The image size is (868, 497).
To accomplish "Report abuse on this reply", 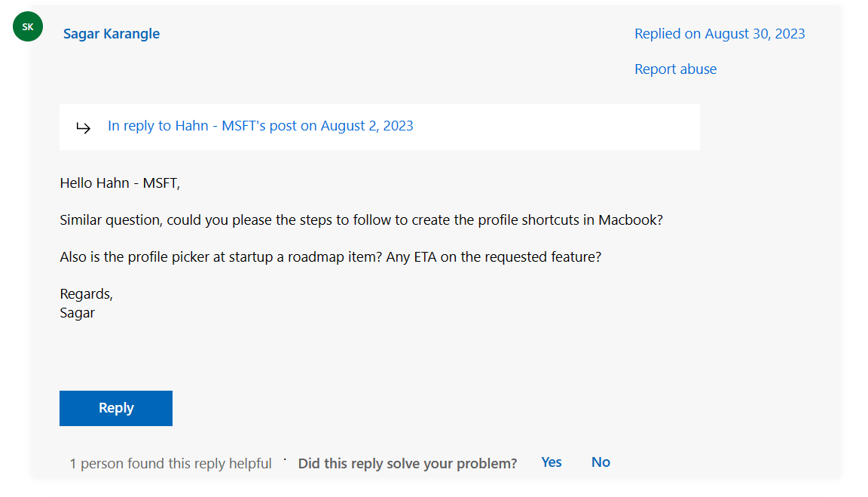I will (x=675, y=69).
